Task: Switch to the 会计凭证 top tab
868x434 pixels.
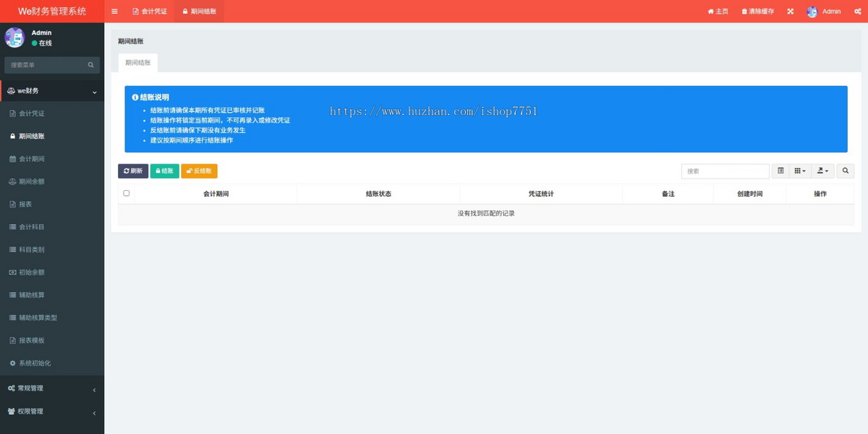Action: pyautogui.click(x=150, y=12)
